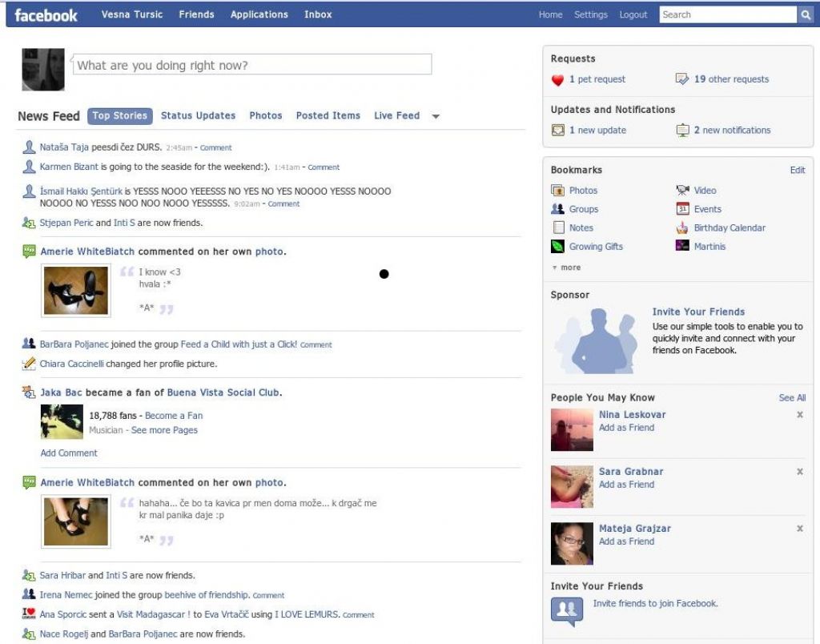Click the Growing Gifts leaf icon
The height and width of the screenshot is (644, 820).
pyautogui.click(x=557, y=247)
